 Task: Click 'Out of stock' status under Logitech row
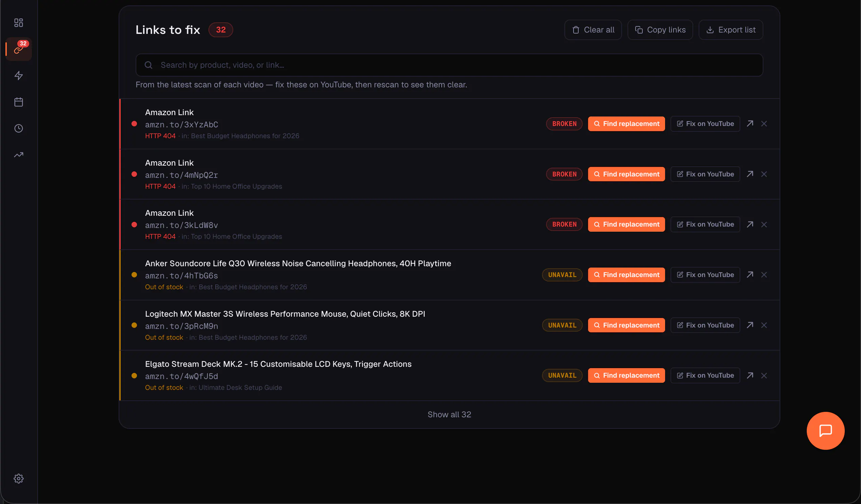(164, 337)
